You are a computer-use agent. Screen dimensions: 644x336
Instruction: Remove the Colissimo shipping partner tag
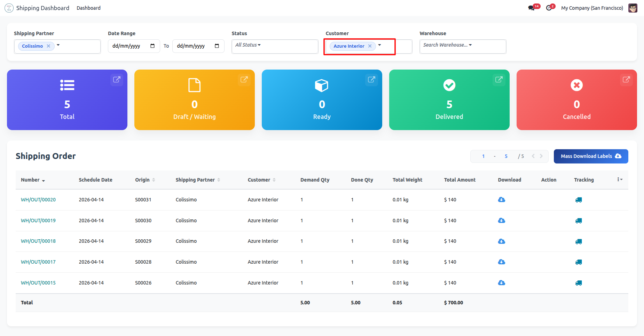point(49,46)
